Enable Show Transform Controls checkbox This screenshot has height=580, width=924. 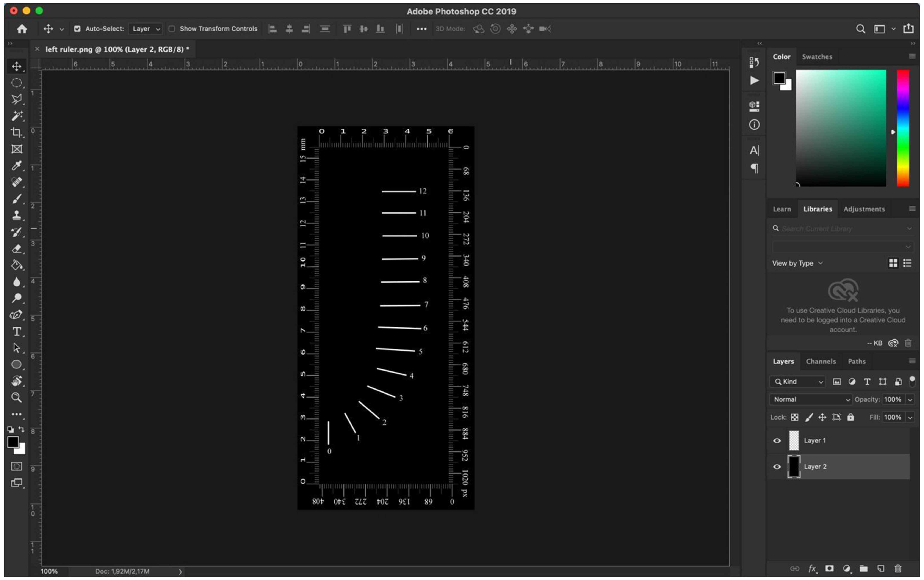172,29
